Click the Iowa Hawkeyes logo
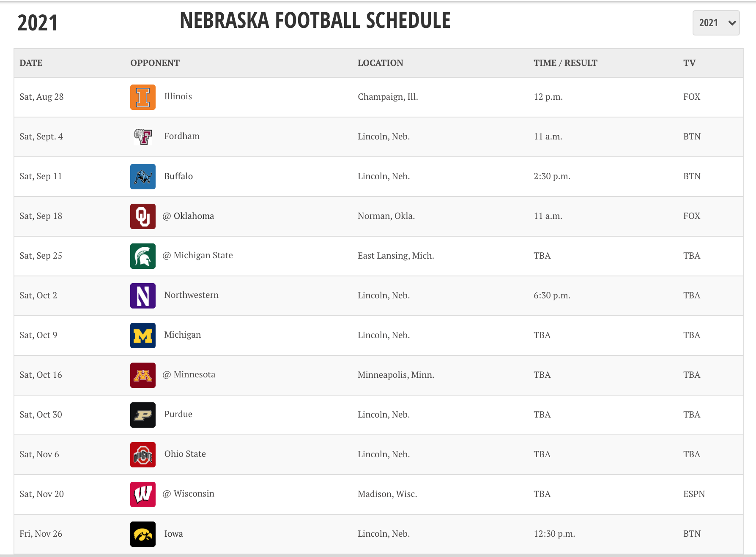The image size is (756, 557). point(143,534)
